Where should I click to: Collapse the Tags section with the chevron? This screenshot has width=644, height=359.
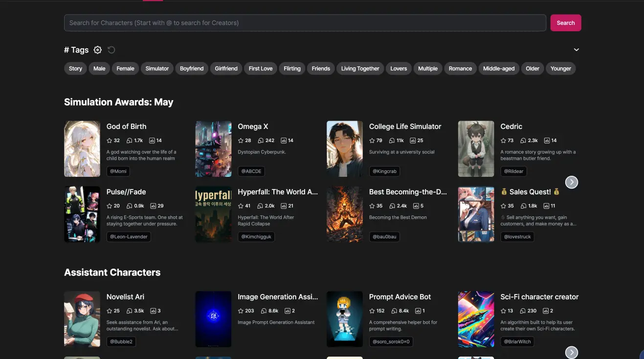[576, 50]
